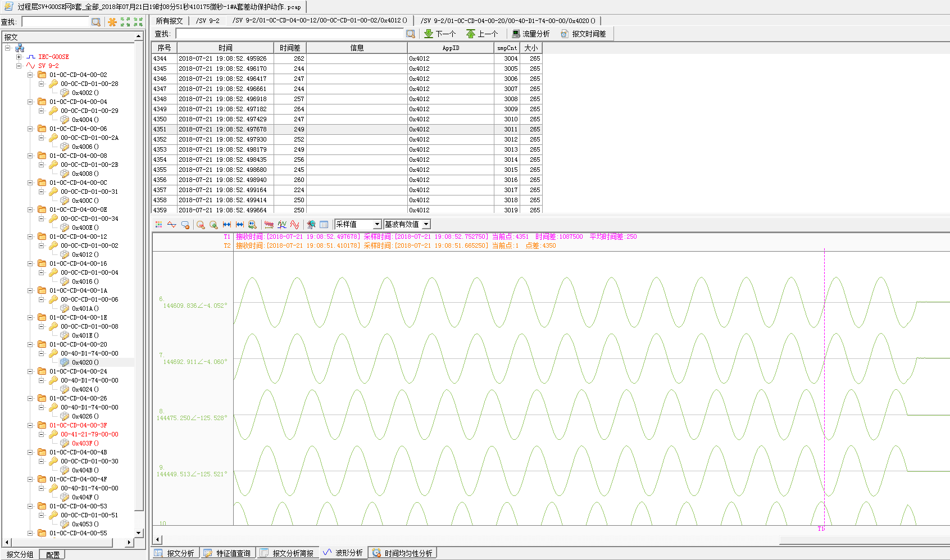This screenshot has width=950, height=560.
Task: Click the zoom in magnifier icon
Action: point(213,225)
